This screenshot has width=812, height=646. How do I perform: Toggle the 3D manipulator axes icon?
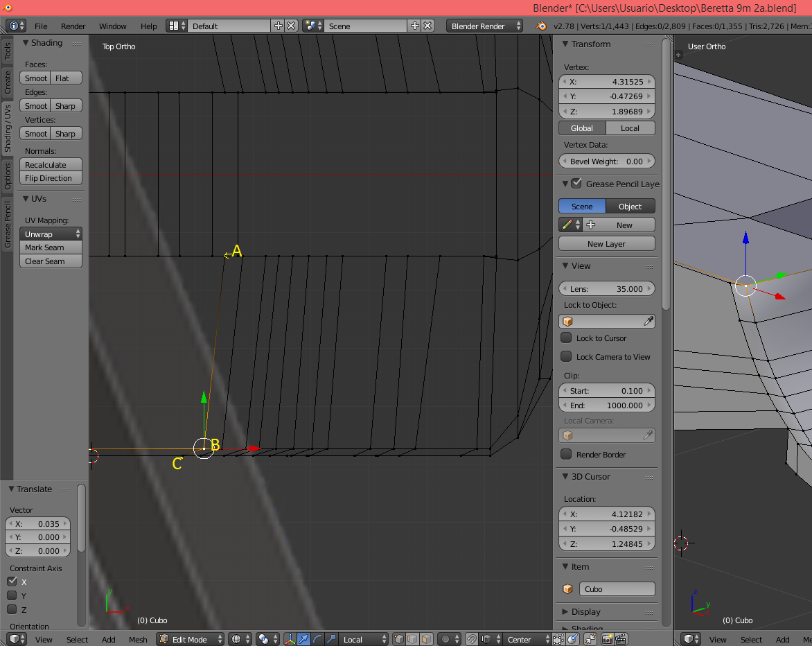point(290,639)
